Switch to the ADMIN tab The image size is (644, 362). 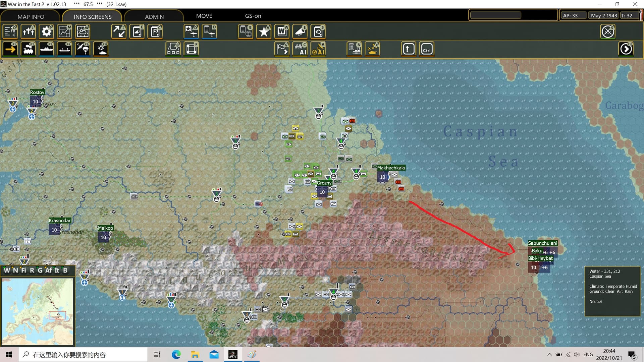coord(154,16)
